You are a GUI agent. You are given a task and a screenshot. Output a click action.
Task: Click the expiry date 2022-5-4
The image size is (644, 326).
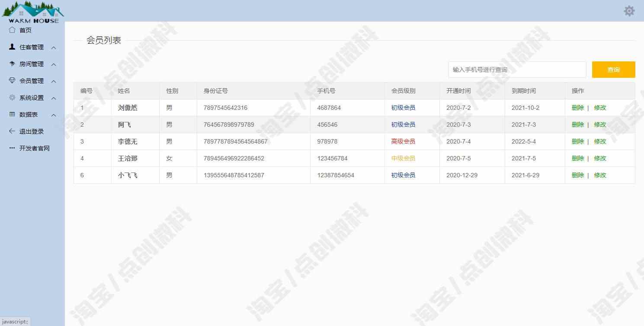pyautogui.click(x=524, y=141)
